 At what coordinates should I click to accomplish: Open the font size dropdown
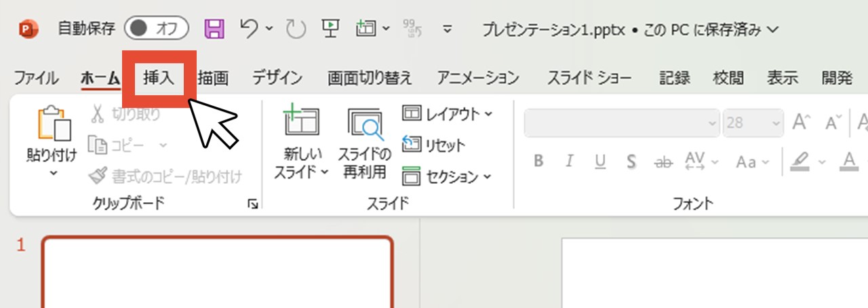tap(775, 123)
